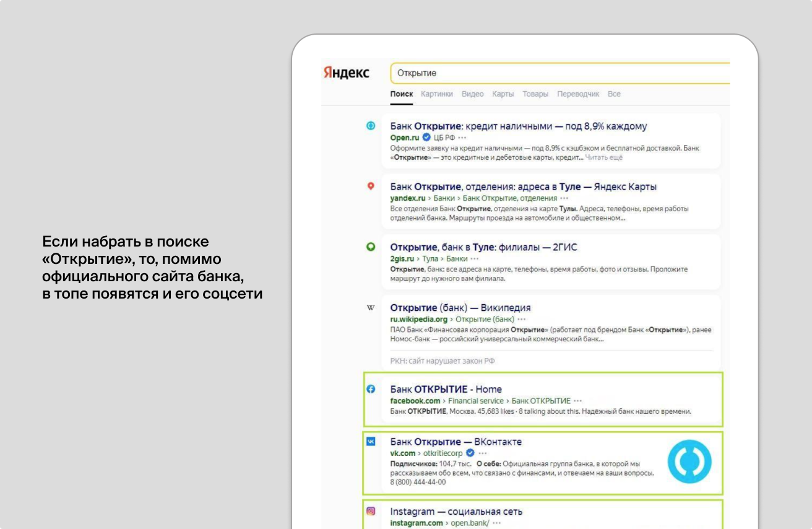This screenshot has width=812, height=529.
Task: Click the verified badge next to Open.ru
Action: 426,138
